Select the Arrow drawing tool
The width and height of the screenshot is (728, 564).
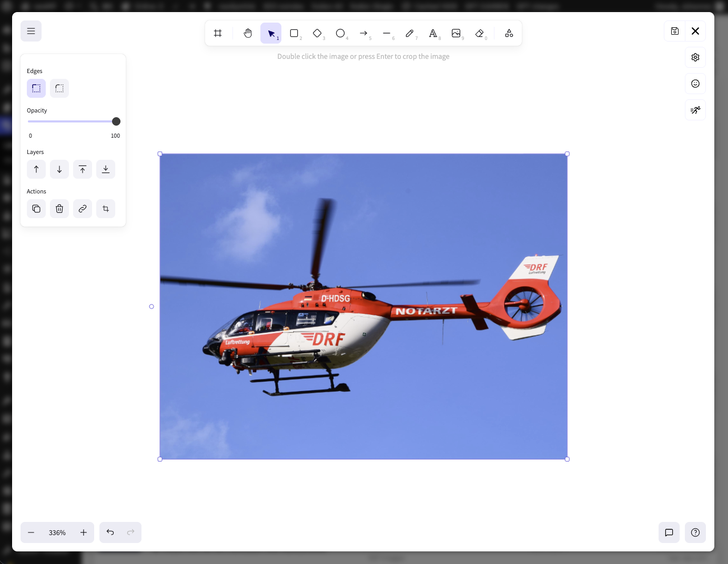363,33
